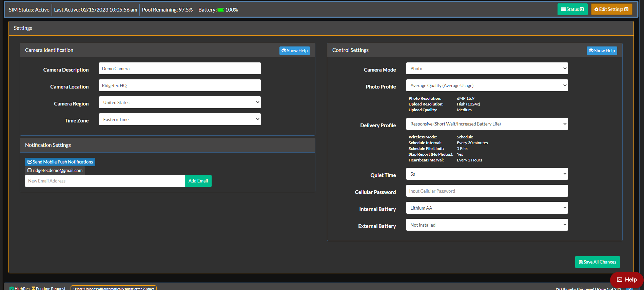
Task: Choose a different Photo Profile option
Action: click(487, 85)
